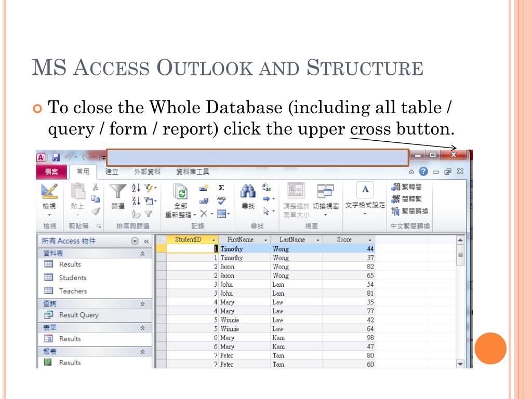Open the 檔案 (File) tab
The height and width of the screenshot is (399, 532).
point(51,171)
